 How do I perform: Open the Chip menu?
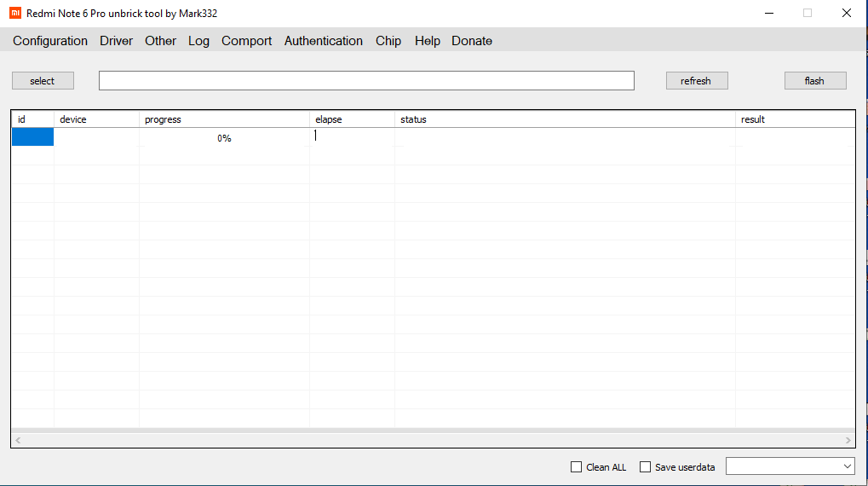point(388,41)
